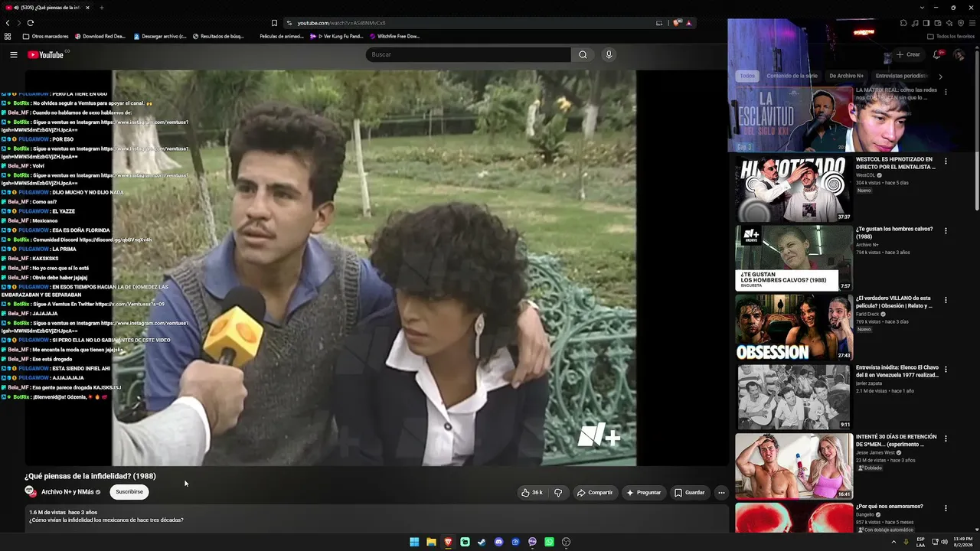
Task: Show more filter chips with right arrow
Action: (x=940, y=76)
